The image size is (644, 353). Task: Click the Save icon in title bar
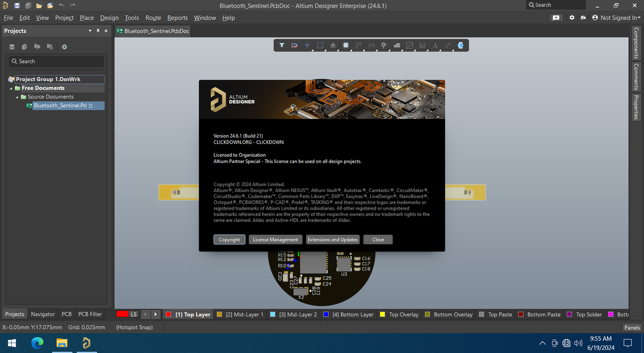[17, 6]
